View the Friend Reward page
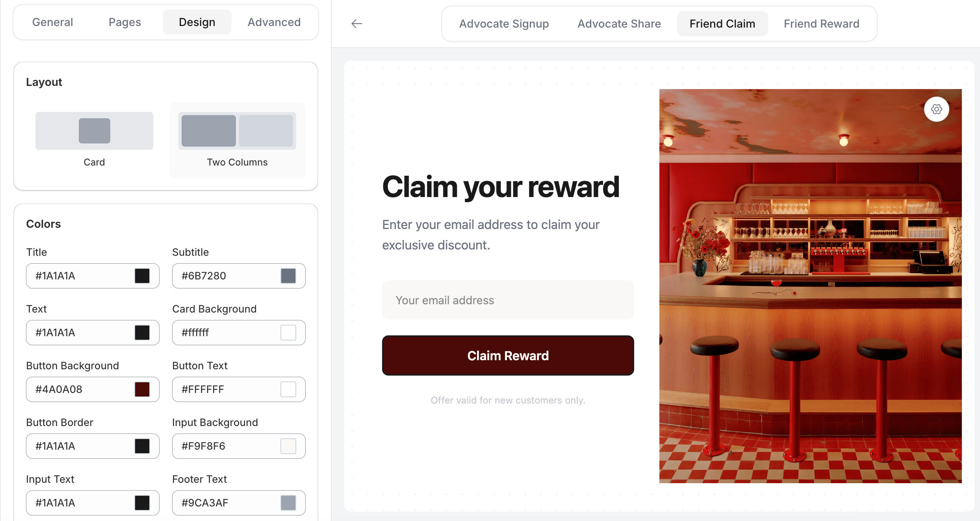The width and height of the screenshot is (980, 521). pos(821,24)
